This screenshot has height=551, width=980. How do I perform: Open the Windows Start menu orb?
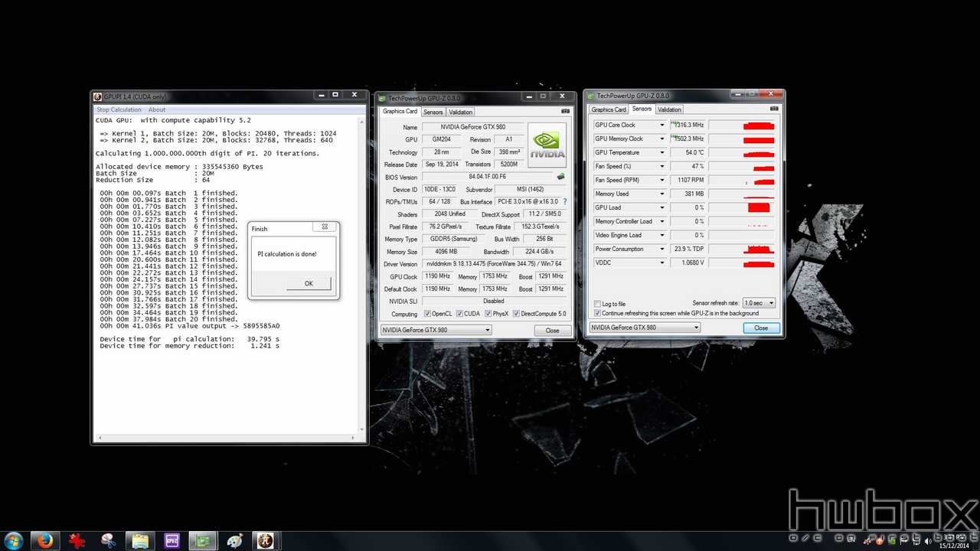(14, 540)
